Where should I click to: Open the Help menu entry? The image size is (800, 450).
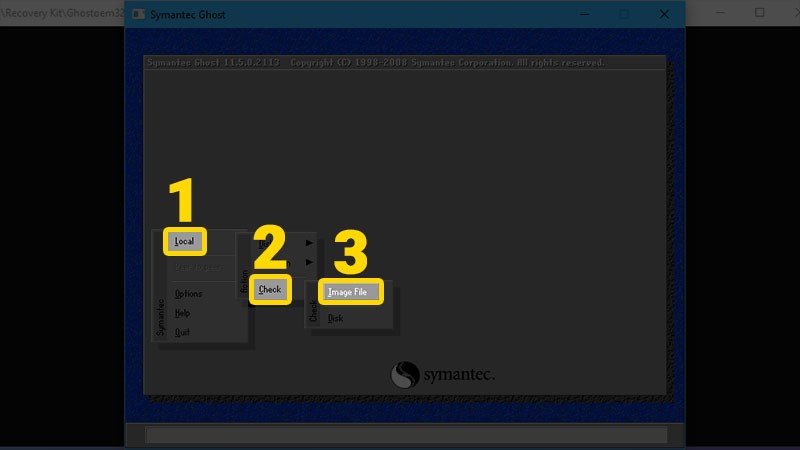coord(182,313)
